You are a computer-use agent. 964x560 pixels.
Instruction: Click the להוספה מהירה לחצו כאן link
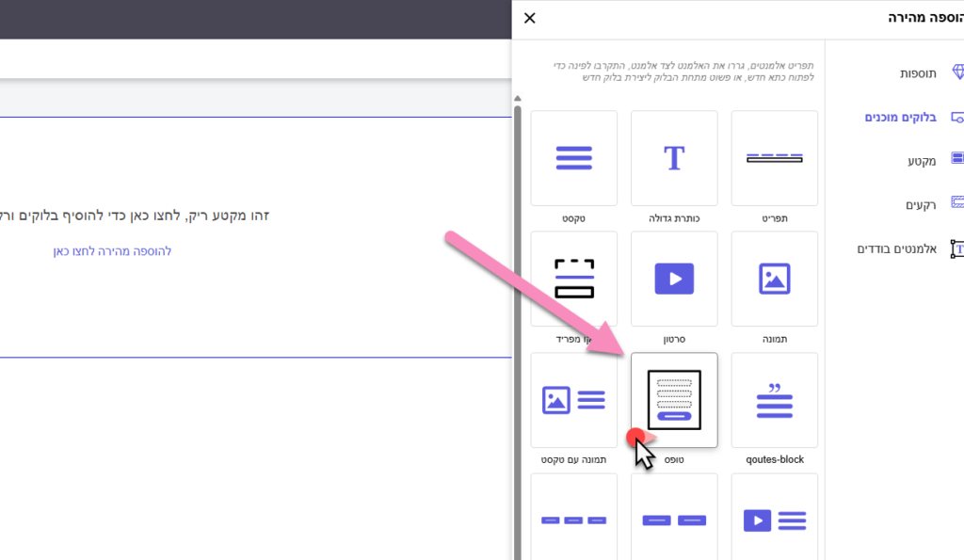[x=112, y=251]
